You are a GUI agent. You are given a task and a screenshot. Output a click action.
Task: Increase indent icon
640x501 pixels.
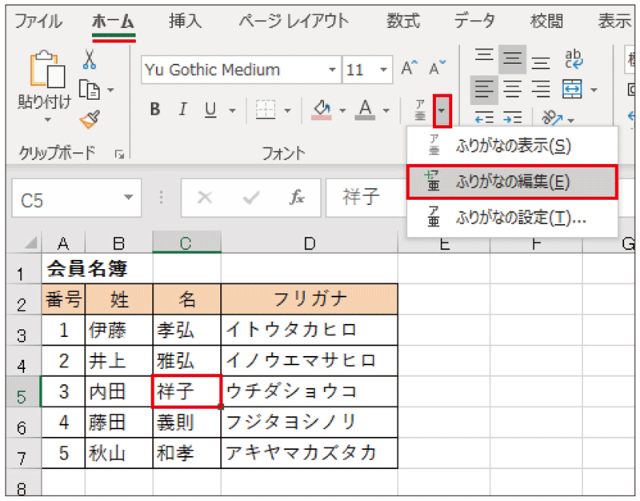[512, 118]
